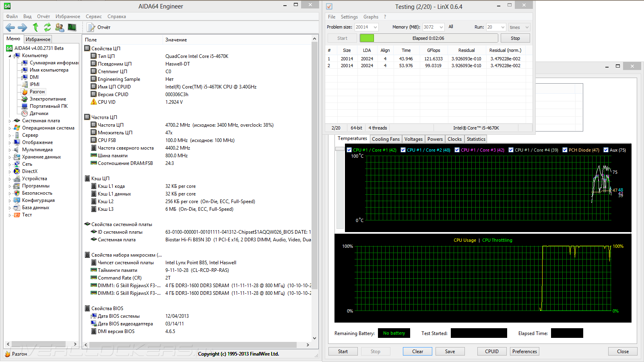Select the Разгон flame icon in tree
This screenshot has height=362, width=644.
pyautogui.click(x=25, y=92)
